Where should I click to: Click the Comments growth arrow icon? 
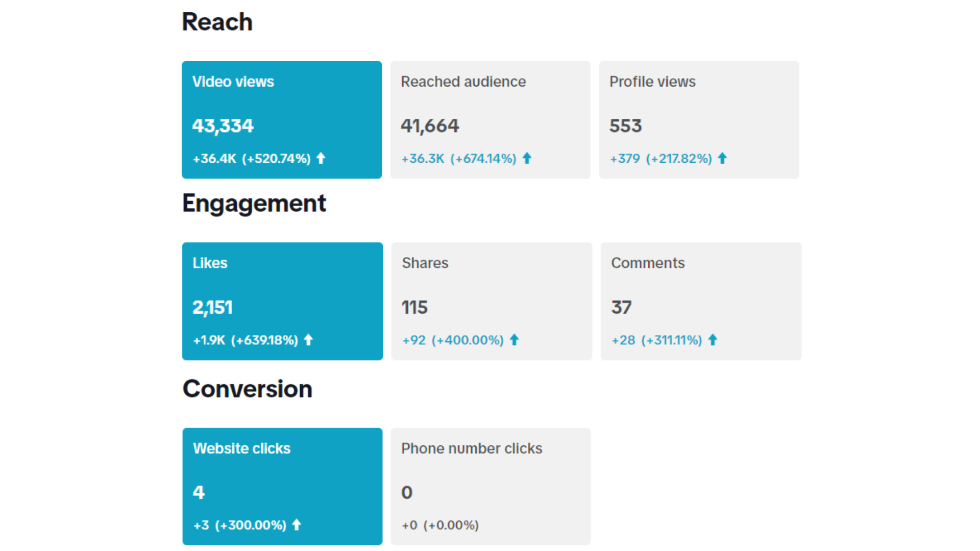tap(713, 340)
